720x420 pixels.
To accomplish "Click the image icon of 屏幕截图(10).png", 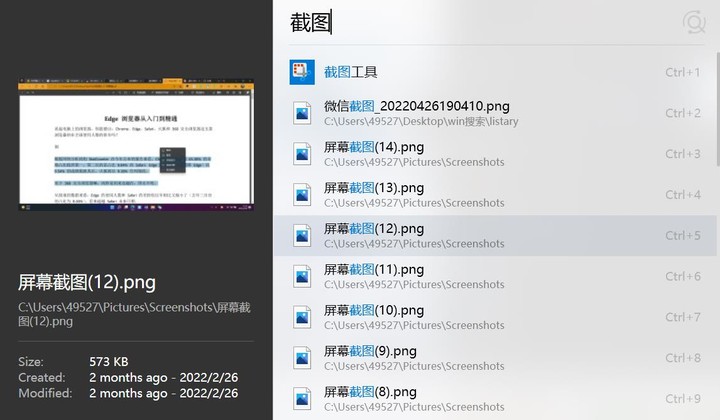I will point(302,318).
